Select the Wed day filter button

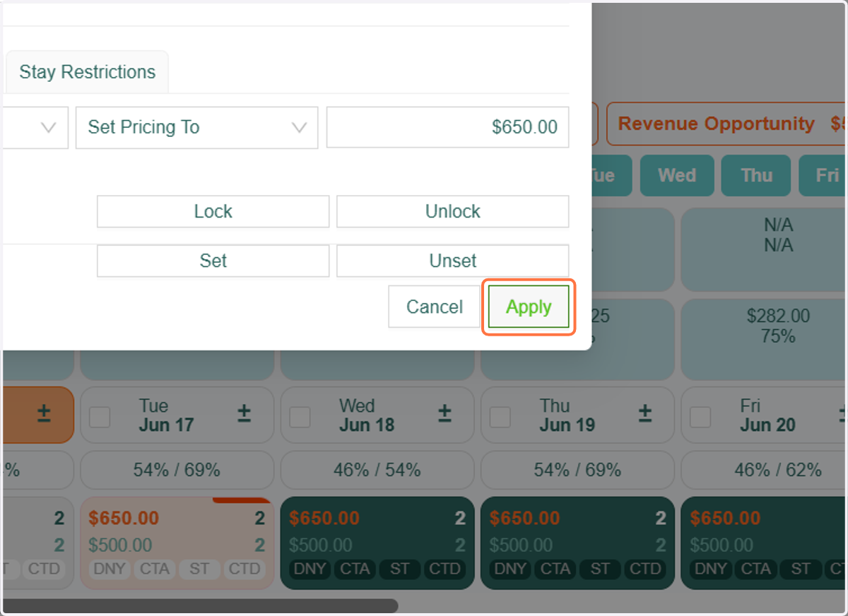pyautogui.click(x=677, y=175)
